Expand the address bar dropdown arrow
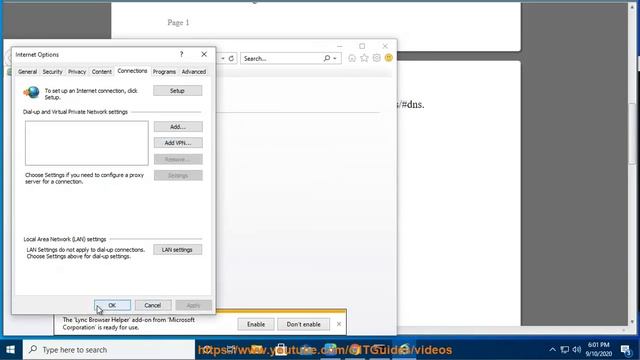Screen dimensions: 640x360 tap(223, 58)
